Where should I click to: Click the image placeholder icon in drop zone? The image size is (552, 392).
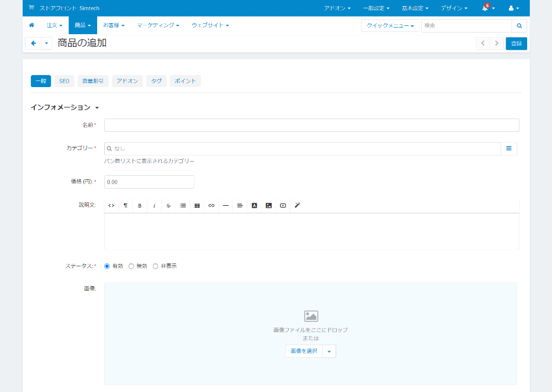pos(311,316)
